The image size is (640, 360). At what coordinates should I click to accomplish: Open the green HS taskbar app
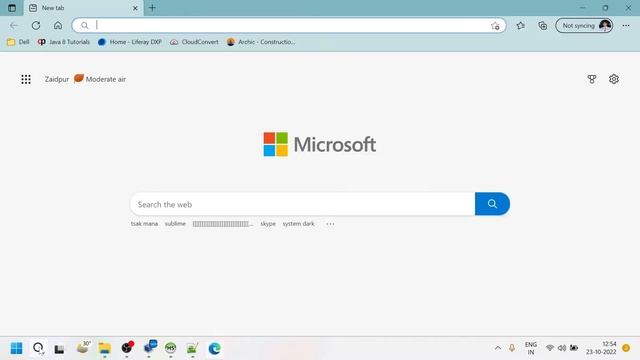170,348
